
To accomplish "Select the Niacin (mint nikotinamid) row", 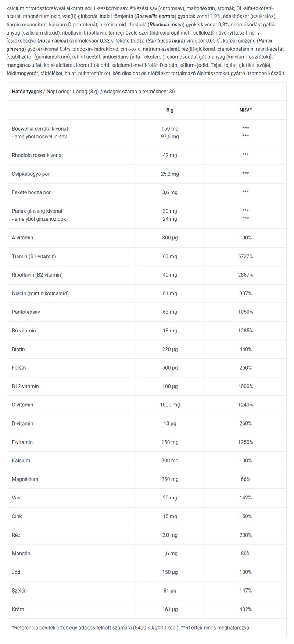I will pos(147,293).
